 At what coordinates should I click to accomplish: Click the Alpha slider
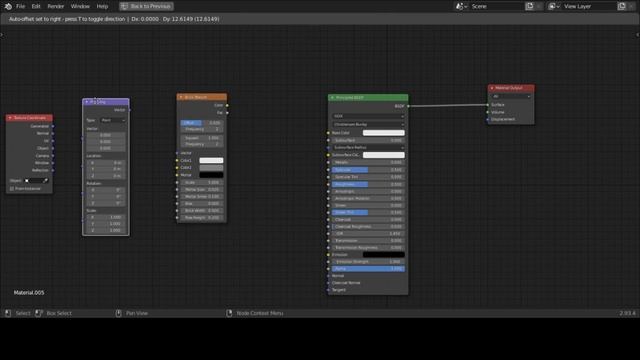[x=368, y=269]
